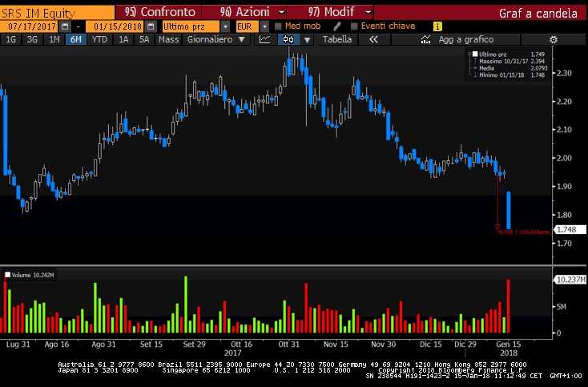Click the Ultimo prz field box
Image resolution: width=588 pixels, height=387 pixels.
[191, 26]
